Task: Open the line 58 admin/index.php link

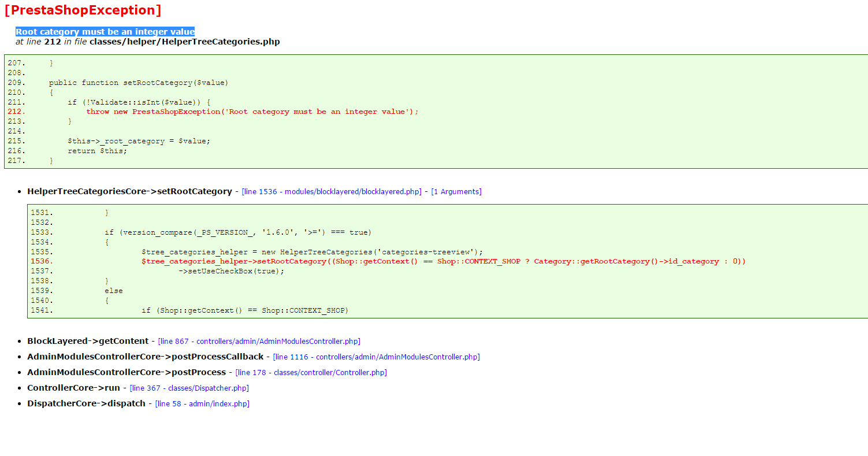Action: [x=202, y=404]
